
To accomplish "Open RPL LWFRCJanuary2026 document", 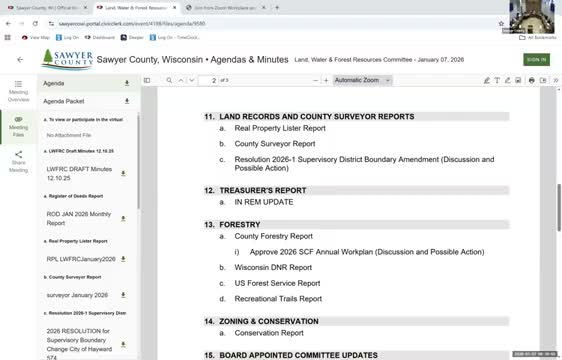I will (81, 259).
